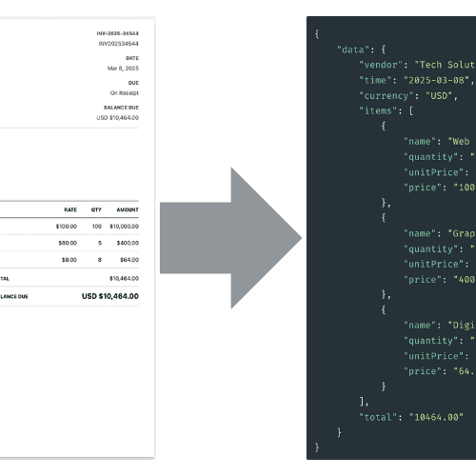Click the bold USD $10,464.00 balance at bottom
Image resolution: width=476 pixels, height=476 pixels.
pyautogui.click(x=110, y=296)
